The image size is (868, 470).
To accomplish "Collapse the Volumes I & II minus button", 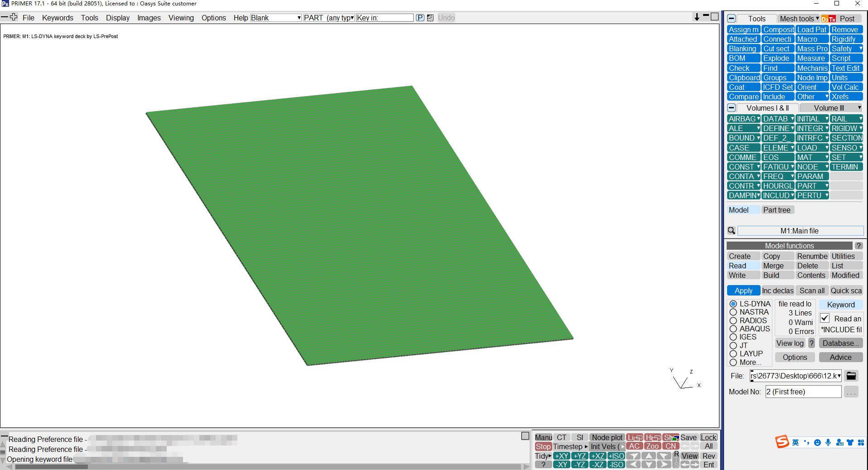I will 732,108.
